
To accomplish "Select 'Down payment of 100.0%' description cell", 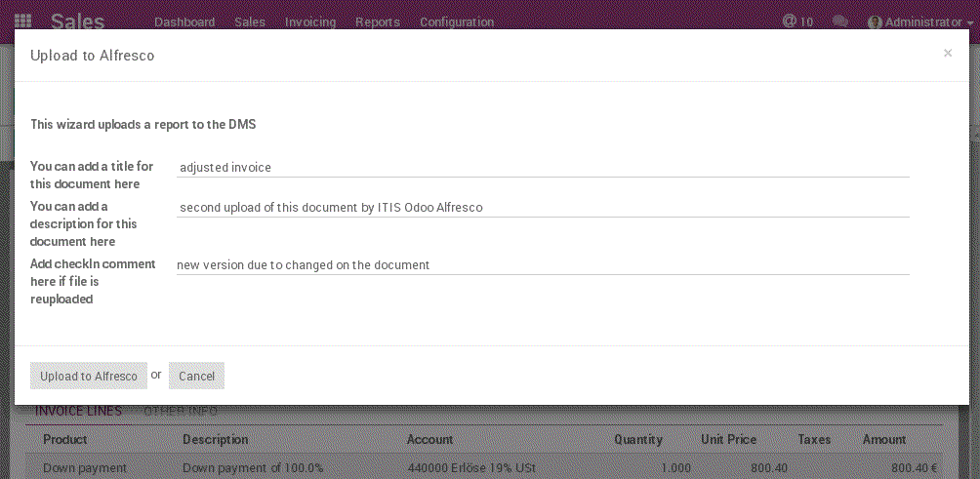I will pos(253,467).
